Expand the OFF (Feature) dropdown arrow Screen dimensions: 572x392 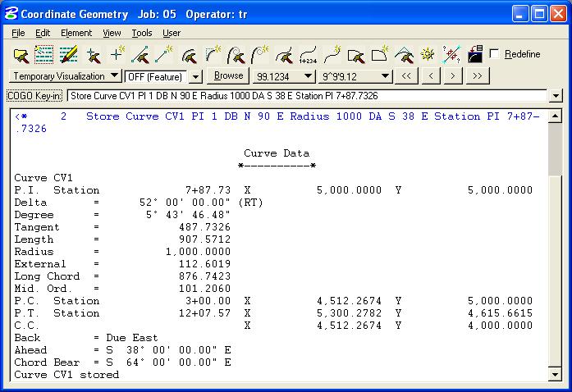[195, 77]
